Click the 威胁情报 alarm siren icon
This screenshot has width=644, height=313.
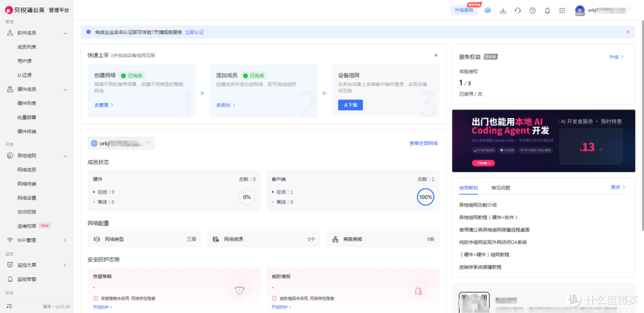[417, 291]
